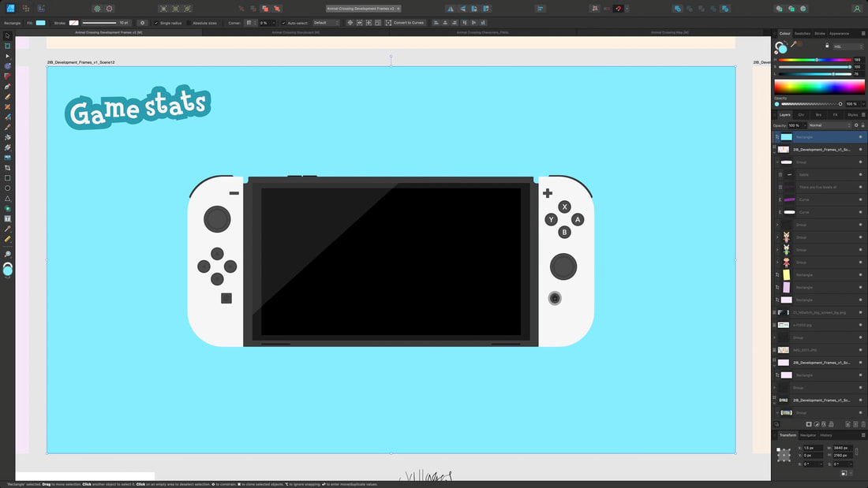Select the colour picker eyedropper
Image resolution: width=868 pixels, height=488 pixels.
[x=794, y=43]
